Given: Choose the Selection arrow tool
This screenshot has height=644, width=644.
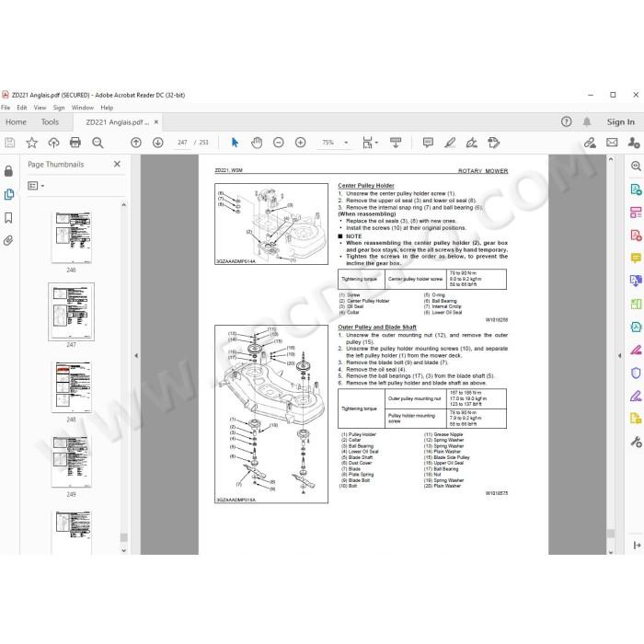Looking at the screenshot, I should pyautogui.click(x=235, y=143).
